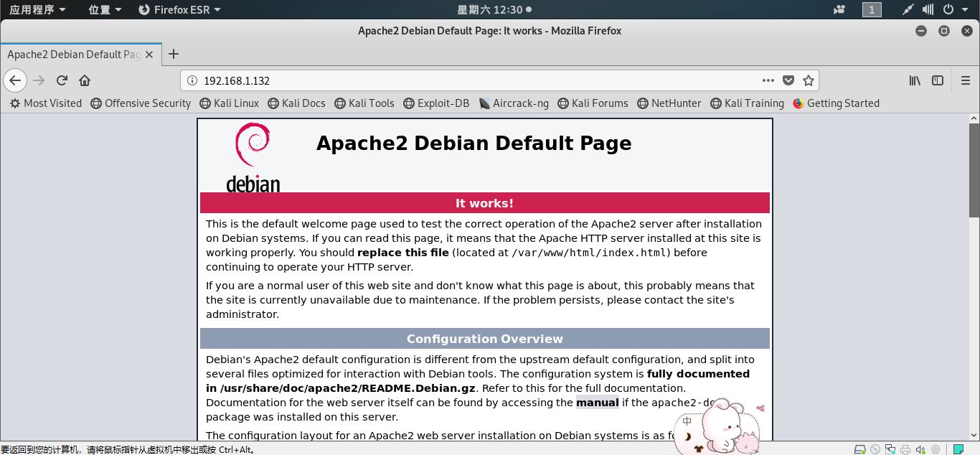Click the VM network adapter status icon
Viewport: 980px width, 455px height.
[x=890, y=450]
